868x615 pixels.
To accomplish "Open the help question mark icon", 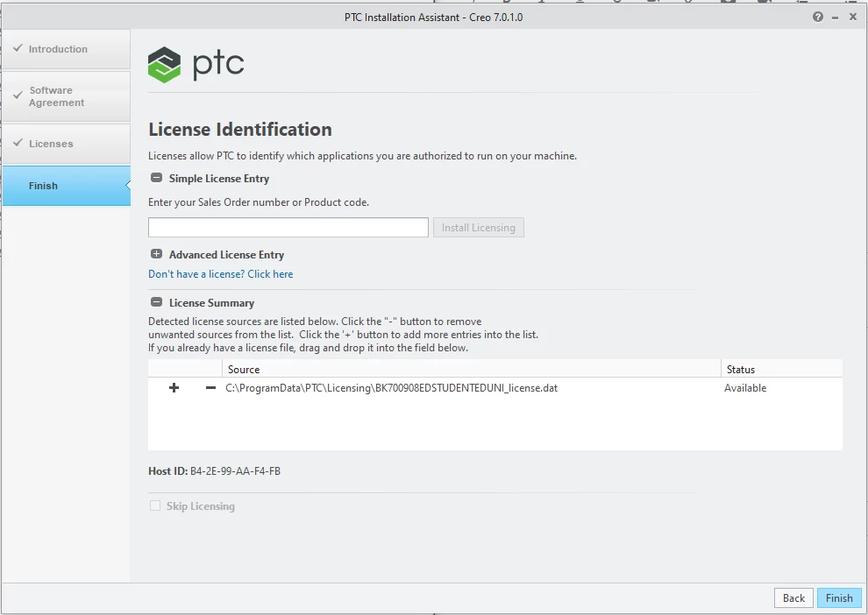I will (818, 18).
